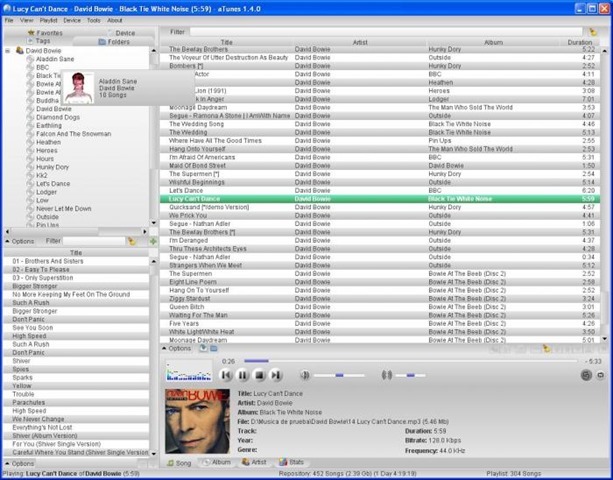Switch to the Favorites tab
This screenshot has width=613, height=480.
pyautogui.click(x=45, y=33)
